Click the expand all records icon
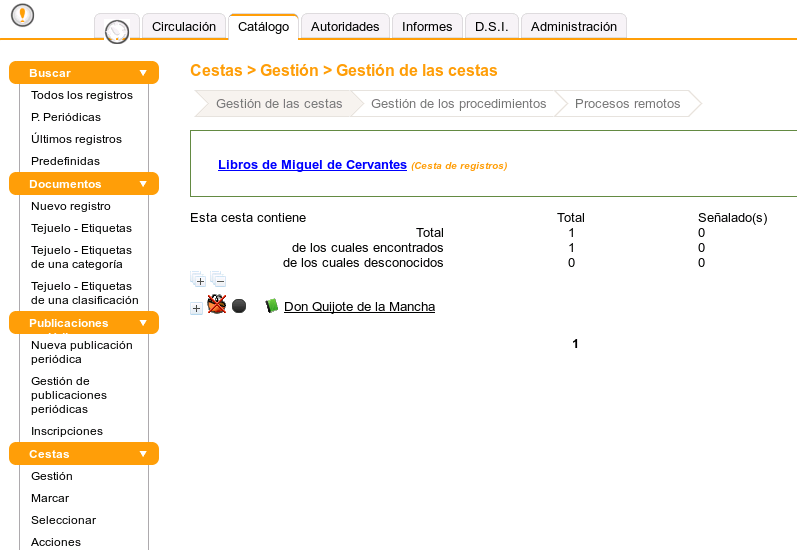Viewport: 797px width, 550px height. pyautogui.click(x=197, y=280)
